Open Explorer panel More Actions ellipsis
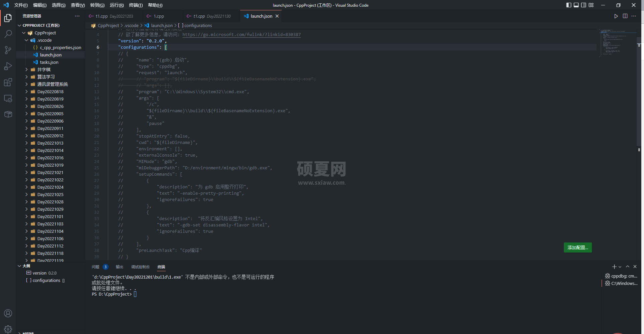 (x=77, y=16)
